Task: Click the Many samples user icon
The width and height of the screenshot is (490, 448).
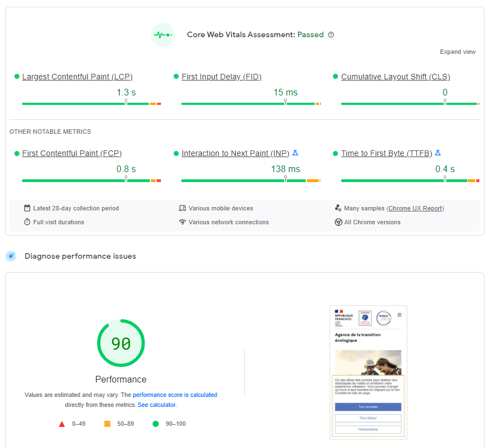Action: point(339,208)
